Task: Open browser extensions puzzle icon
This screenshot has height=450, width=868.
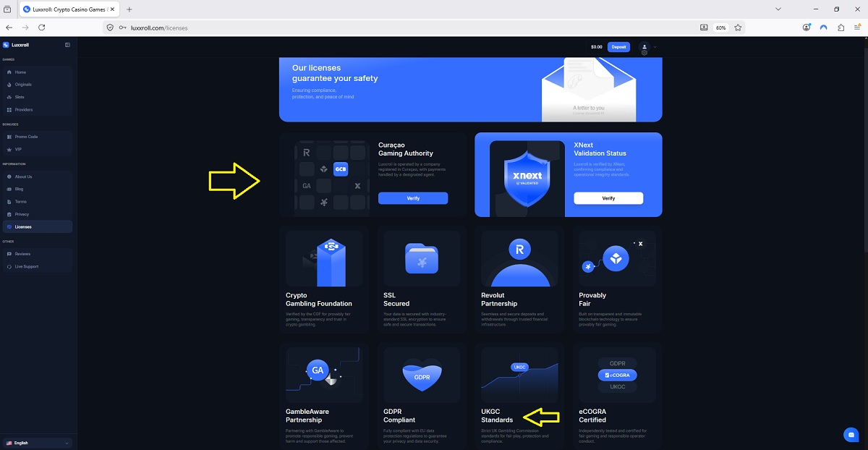Action: 841,27
